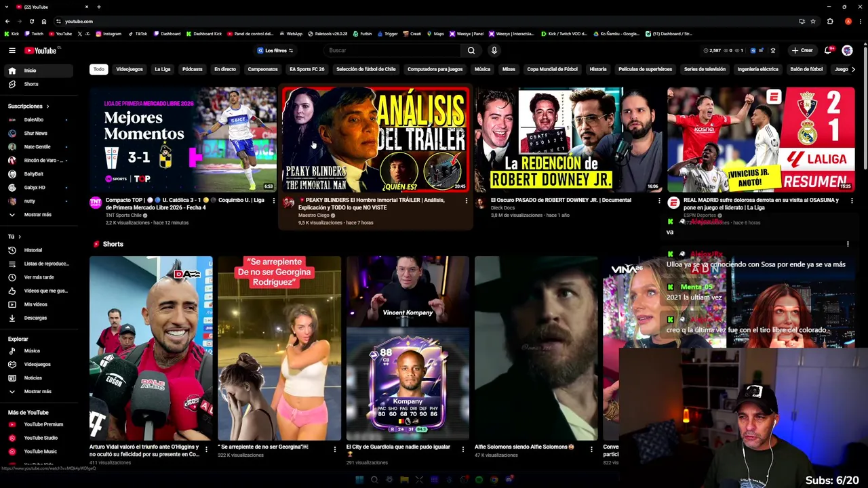Select the Videojuegos filter chip
Viewport: 868px width, 488px height.
coord(130,69)
